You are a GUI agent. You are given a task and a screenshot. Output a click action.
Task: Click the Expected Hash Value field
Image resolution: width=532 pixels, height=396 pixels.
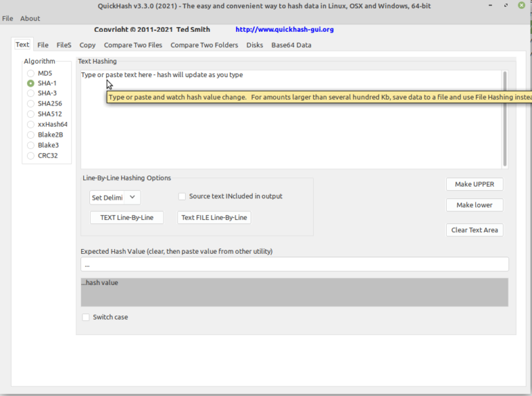[x=294, y=264]
